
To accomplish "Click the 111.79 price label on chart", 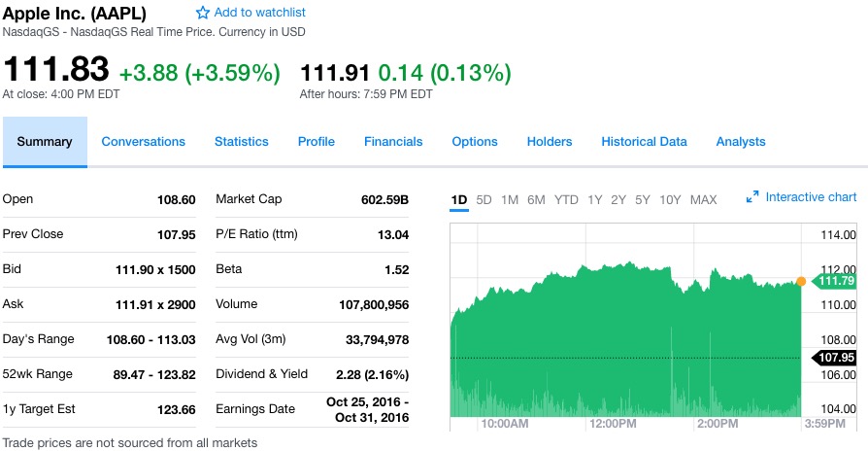I will tap(835, 282).
